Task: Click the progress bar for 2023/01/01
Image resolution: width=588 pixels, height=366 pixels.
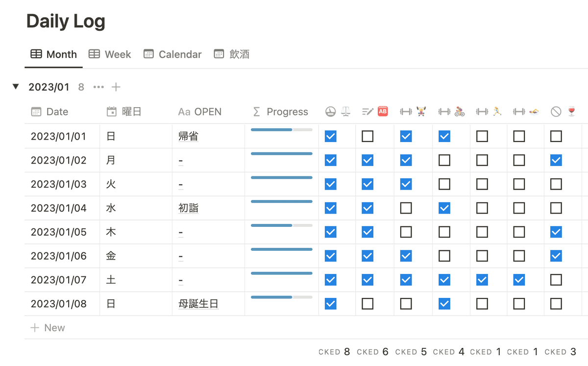Action: coord(282,130)
